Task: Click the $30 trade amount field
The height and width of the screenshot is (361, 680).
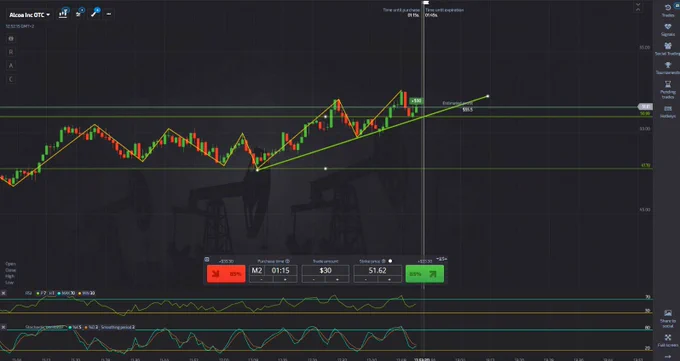Action: click(325, 270)
